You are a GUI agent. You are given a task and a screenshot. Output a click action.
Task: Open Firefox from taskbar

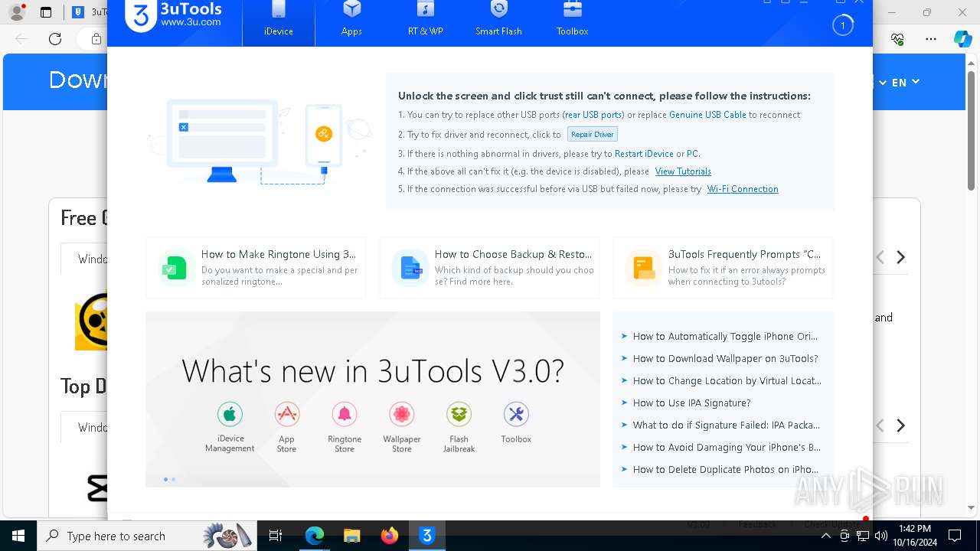pos(390,536)
